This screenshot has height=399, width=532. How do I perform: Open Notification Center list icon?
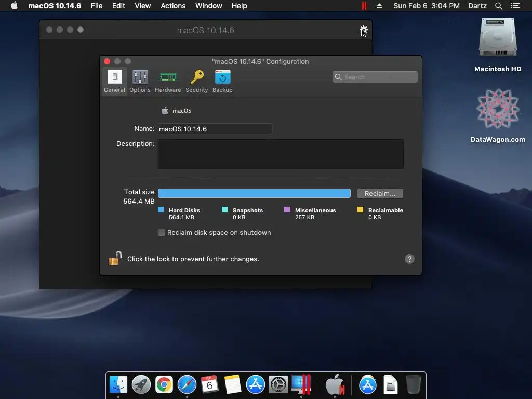(x=515, y=6)
